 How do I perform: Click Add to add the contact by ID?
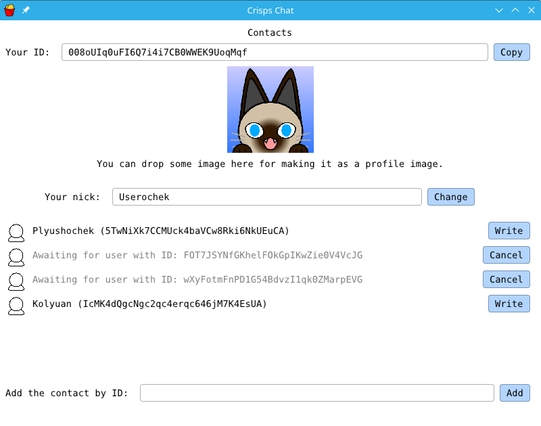tap(515, 393)
